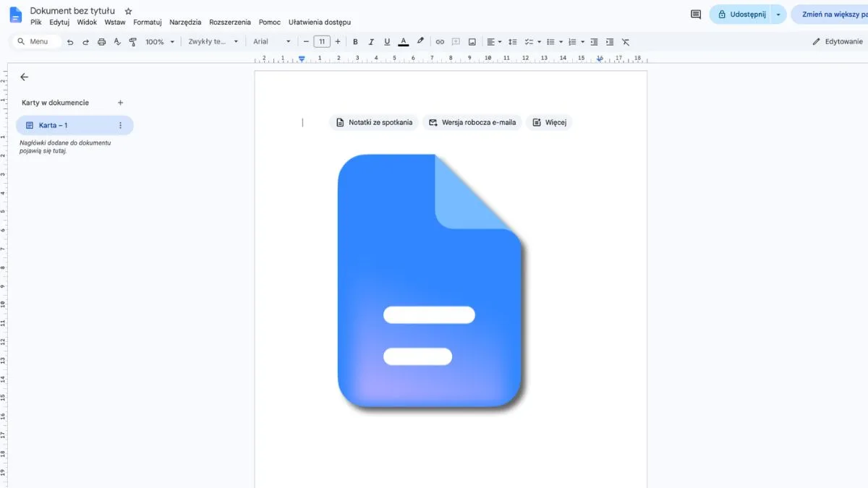
Task: Open the zoom 100% dropdown
Action: coord(160,42)
